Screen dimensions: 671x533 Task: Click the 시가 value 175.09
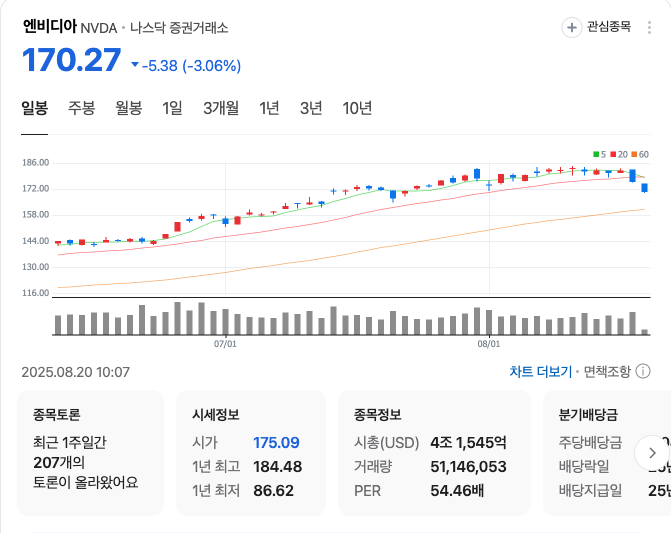[x=276, y=443]
